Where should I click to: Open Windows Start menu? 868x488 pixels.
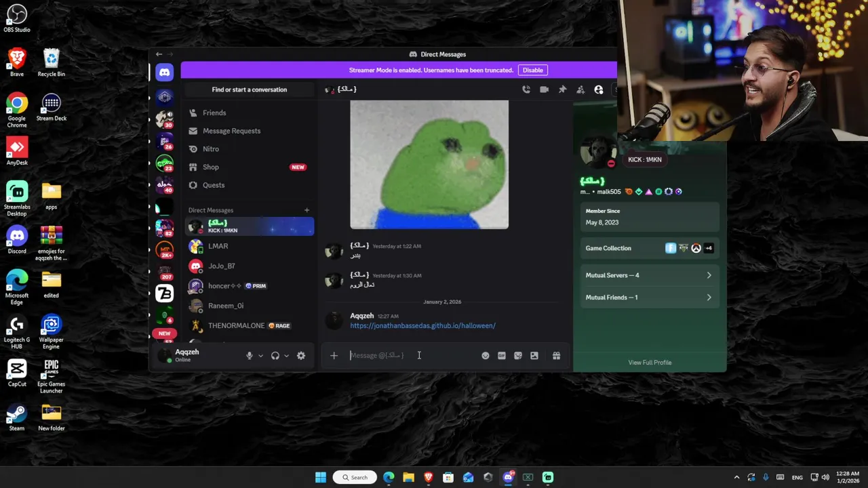pyautogui.click(x=321, y=477)
